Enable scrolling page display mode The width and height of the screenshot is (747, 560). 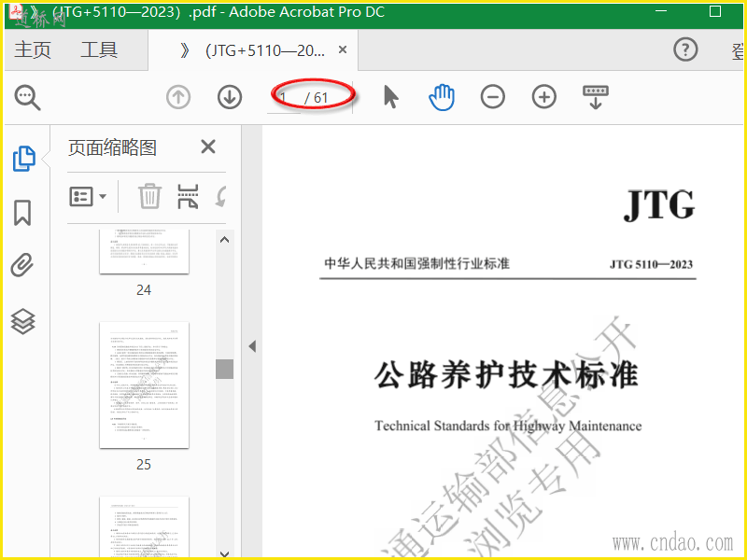tap(596, 97)
